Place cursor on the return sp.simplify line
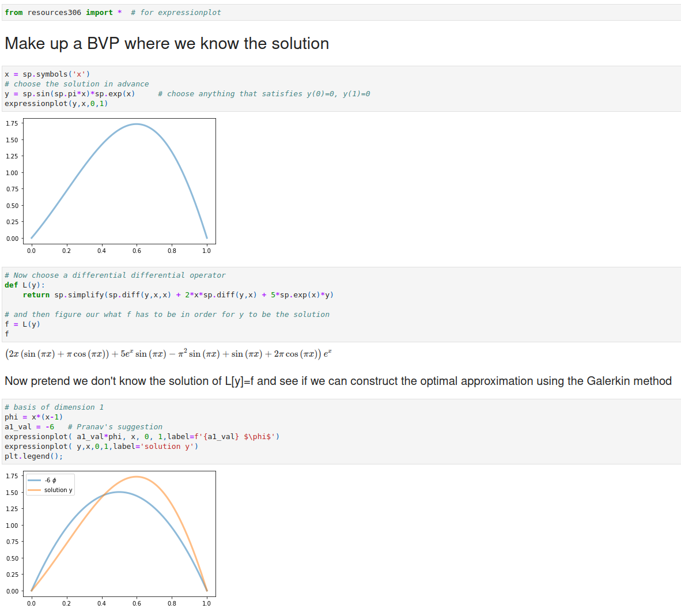Screen dimensions: 681x616 (x=178, y=295)
